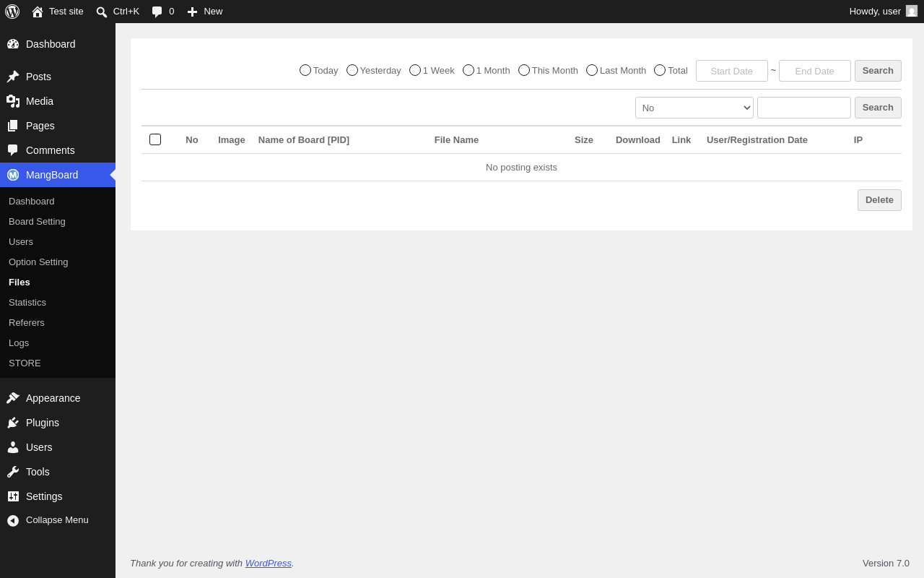
Task: Click the user avatar next to Howdy
Action: coord(912,11)
